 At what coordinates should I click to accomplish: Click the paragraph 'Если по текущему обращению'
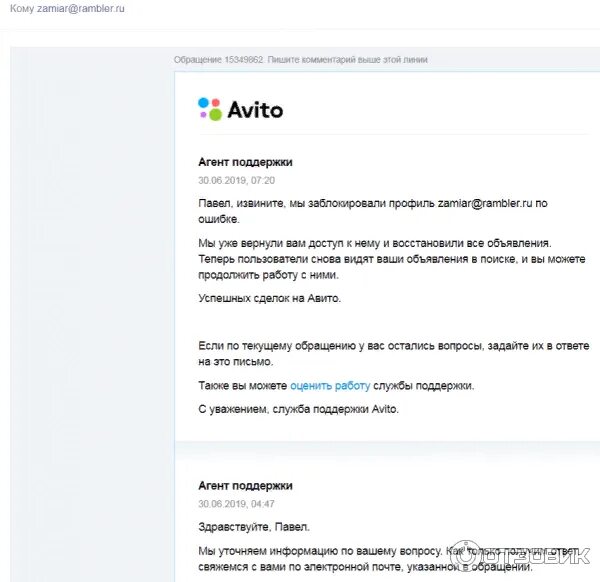394,354
